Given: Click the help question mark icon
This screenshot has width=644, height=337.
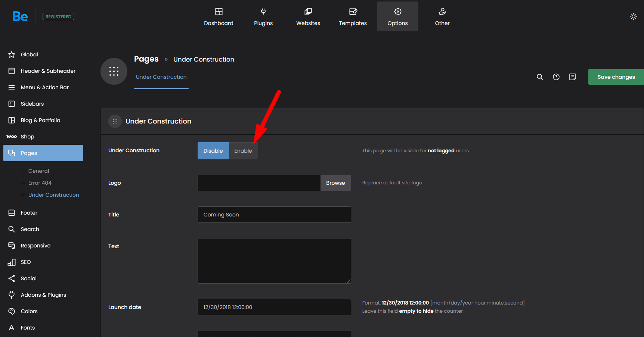Looking at the screenshot, I should pos(556,77).
